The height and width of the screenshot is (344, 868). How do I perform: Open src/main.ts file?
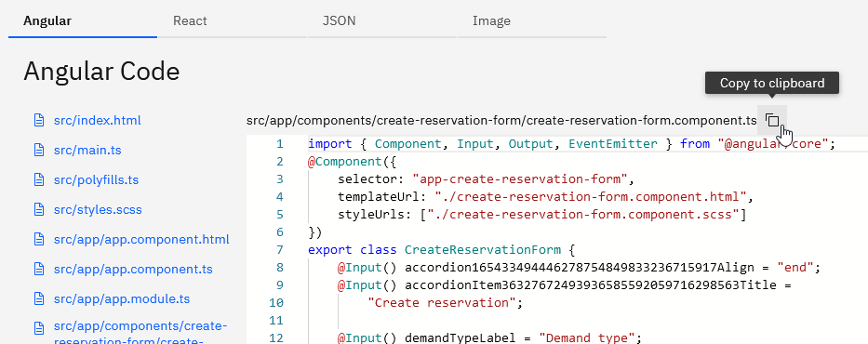(87, 150)
